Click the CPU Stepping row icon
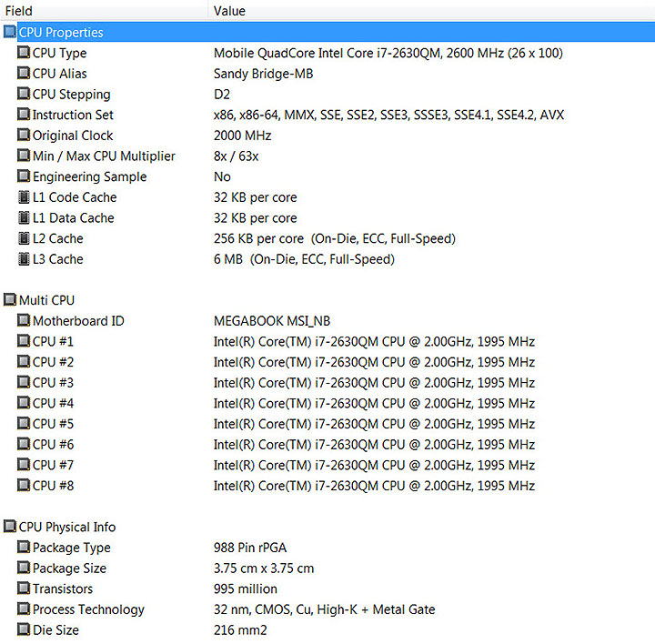 coord(24,94)
